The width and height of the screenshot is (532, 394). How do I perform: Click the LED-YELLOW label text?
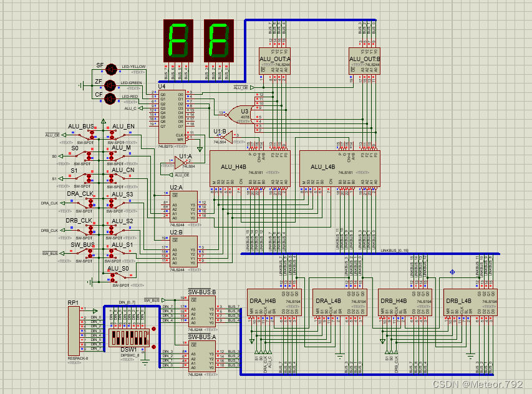(x=133, y=67)
